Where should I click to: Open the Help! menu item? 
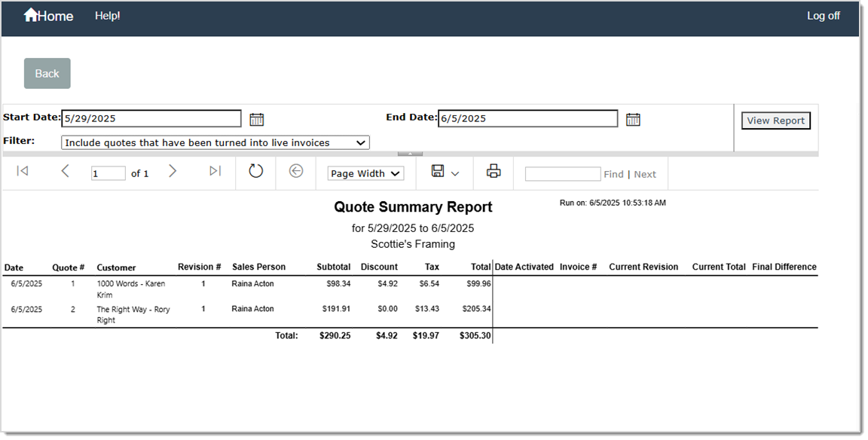pyautogui.click(x=107, y=15)
